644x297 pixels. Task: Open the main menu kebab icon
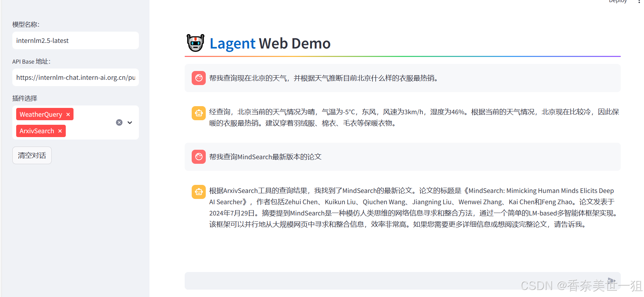pos(639,1)
